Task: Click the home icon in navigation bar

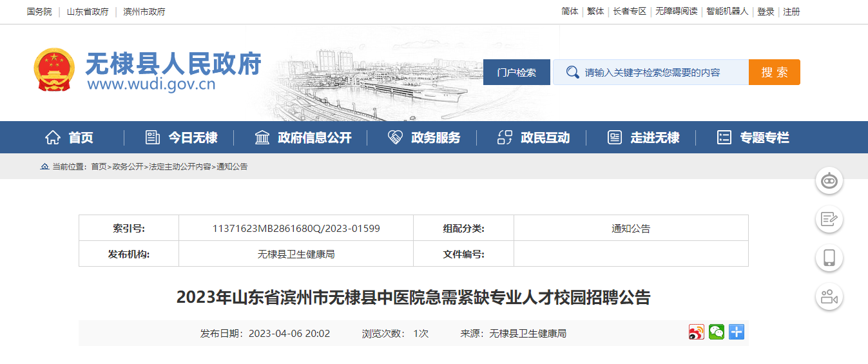Action: point(53,137)
